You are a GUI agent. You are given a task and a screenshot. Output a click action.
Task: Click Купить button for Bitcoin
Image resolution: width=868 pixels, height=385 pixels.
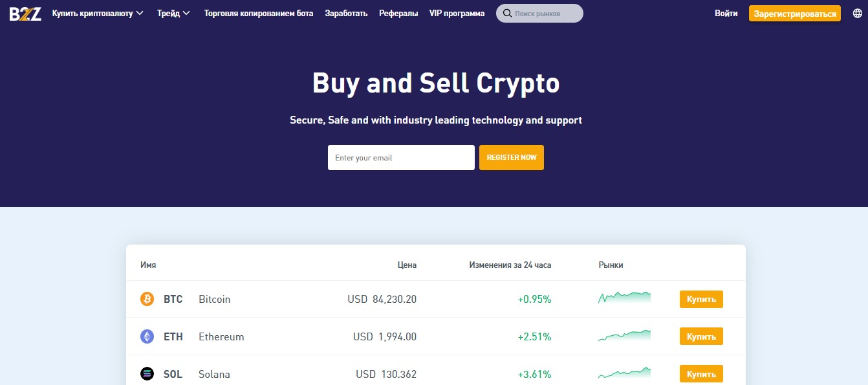(701, 299)
